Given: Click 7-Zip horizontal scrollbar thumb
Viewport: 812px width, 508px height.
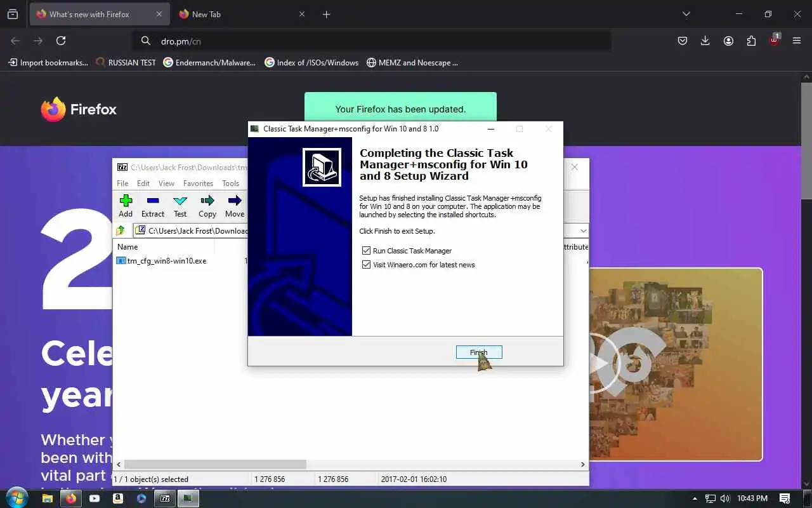Looking at the screenshot, I should pyautogui.click(x=216, y=464).
